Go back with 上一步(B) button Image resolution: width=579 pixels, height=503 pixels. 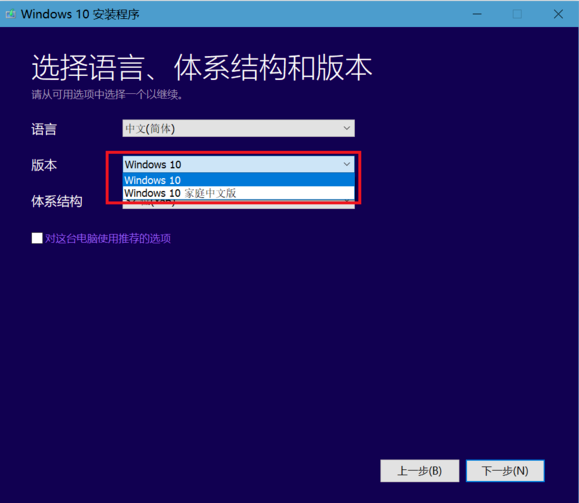[420, 471]
